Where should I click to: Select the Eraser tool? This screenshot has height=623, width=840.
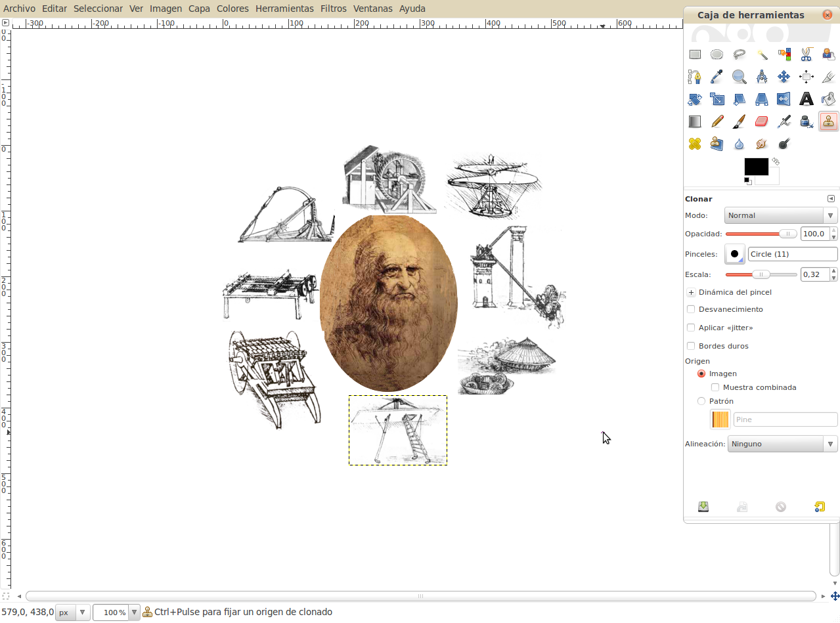click(x=762, y=121)
